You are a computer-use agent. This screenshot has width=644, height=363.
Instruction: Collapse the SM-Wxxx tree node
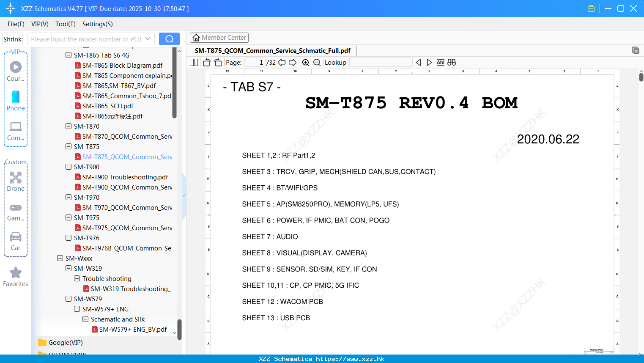click(60, 258)
